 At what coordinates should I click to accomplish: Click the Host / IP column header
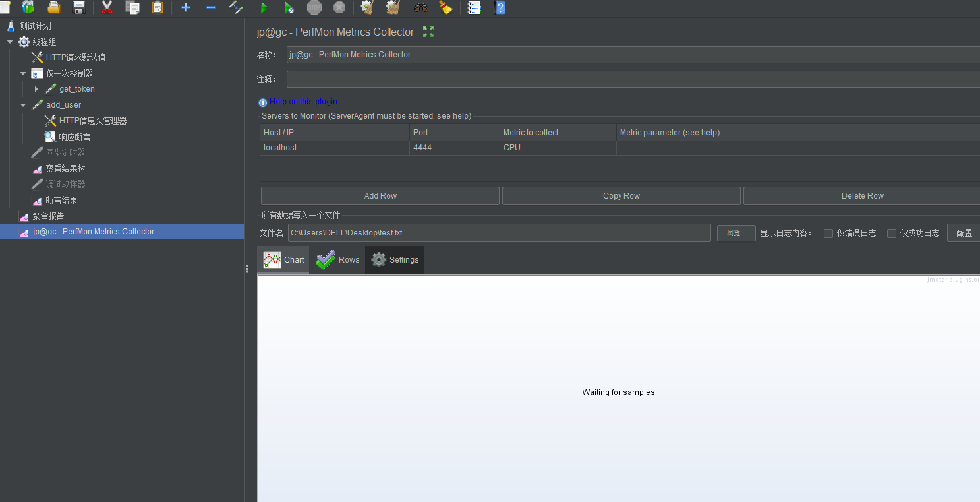335,133
